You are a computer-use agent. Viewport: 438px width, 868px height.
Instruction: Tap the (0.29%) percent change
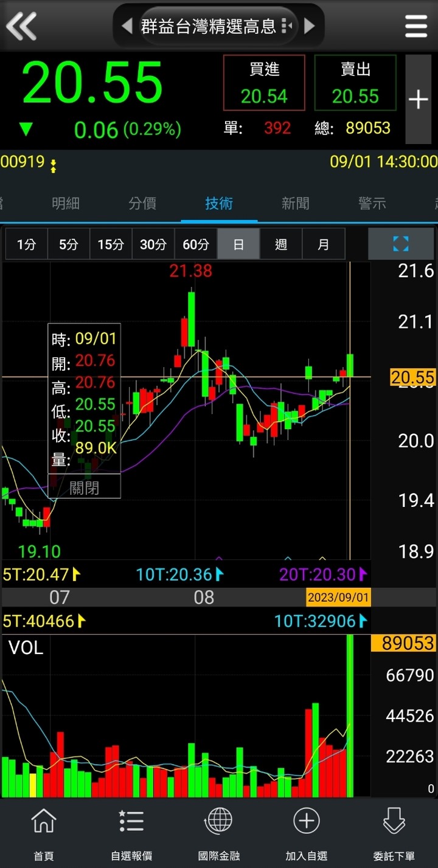point(152,129)
